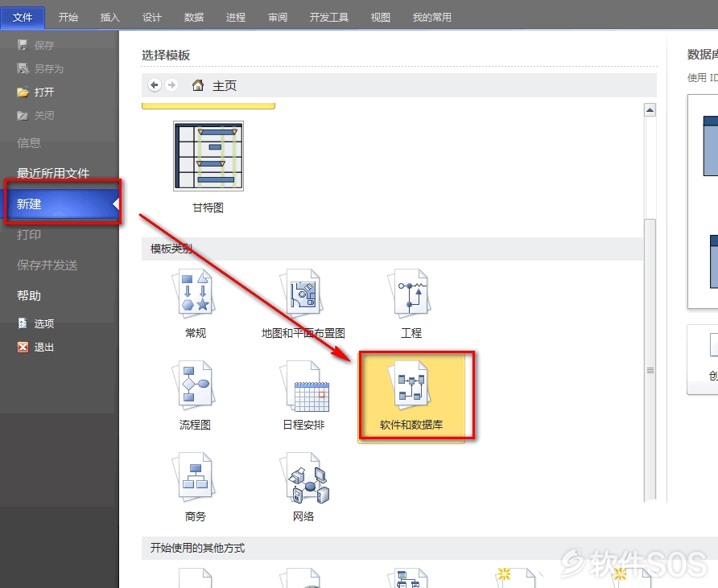Image resolution: width=718 pixels, height=588 pixels.
Task: Go back with the left arrow navigation button
Action: [155, 85]
